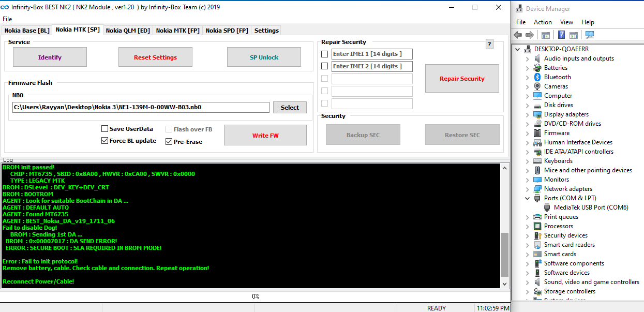Expand Audio inputs and outputs node

pyautogui.click(x=528, y=58)
